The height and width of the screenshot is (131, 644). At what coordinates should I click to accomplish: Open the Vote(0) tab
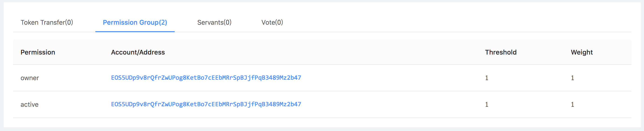pyautogui.click(x=272, y=23)
